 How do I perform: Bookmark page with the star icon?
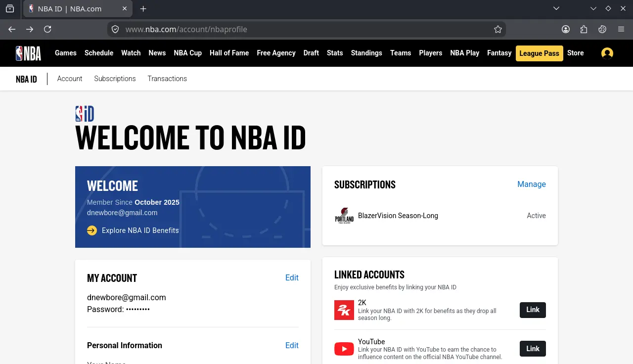[498, 29]
